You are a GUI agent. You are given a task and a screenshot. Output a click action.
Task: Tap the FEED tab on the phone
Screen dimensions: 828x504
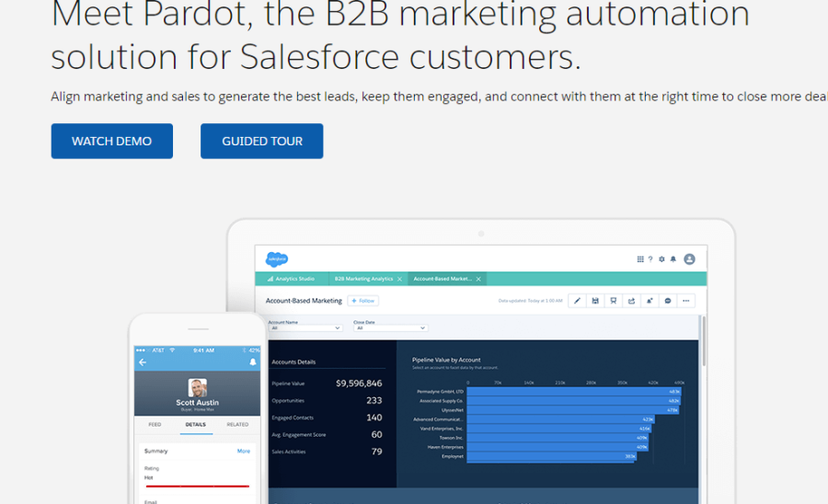click(155, 424)
